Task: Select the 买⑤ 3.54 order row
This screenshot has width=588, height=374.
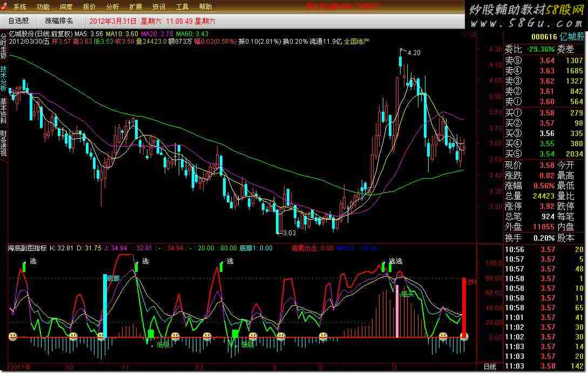Action: click(544, 154)
